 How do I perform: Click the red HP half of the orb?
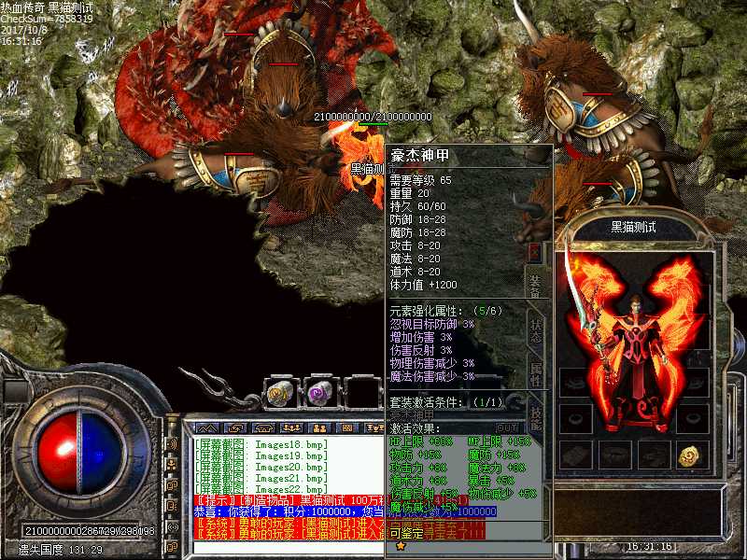click(57, 452)
